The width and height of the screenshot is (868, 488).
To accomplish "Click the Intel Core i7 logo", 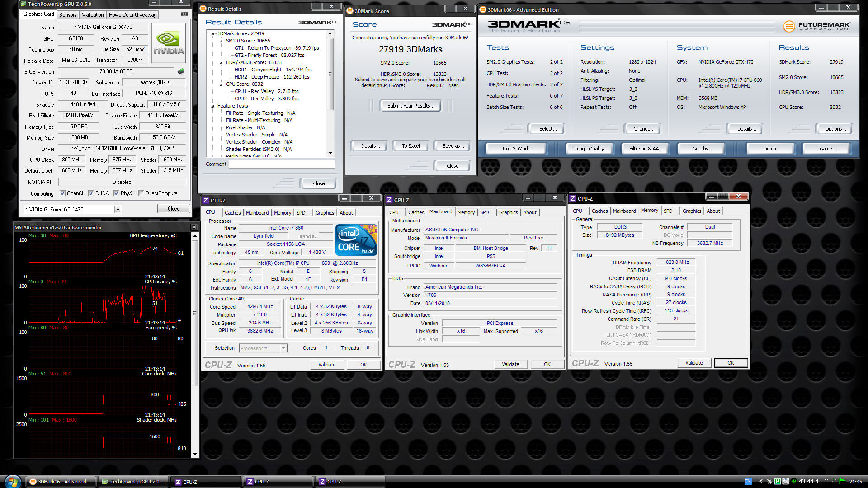I will pyautogui.click(x=356, y=240).
